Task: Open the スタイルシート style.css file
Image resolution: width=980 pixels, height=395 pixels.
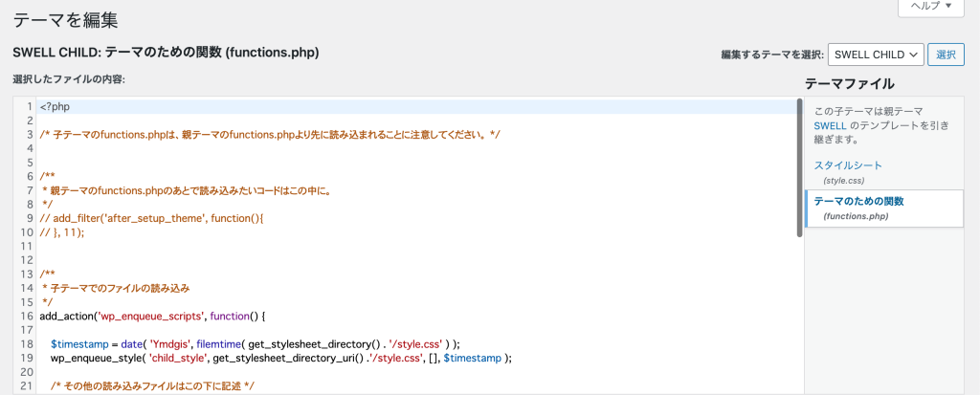Action: point(848,165)
